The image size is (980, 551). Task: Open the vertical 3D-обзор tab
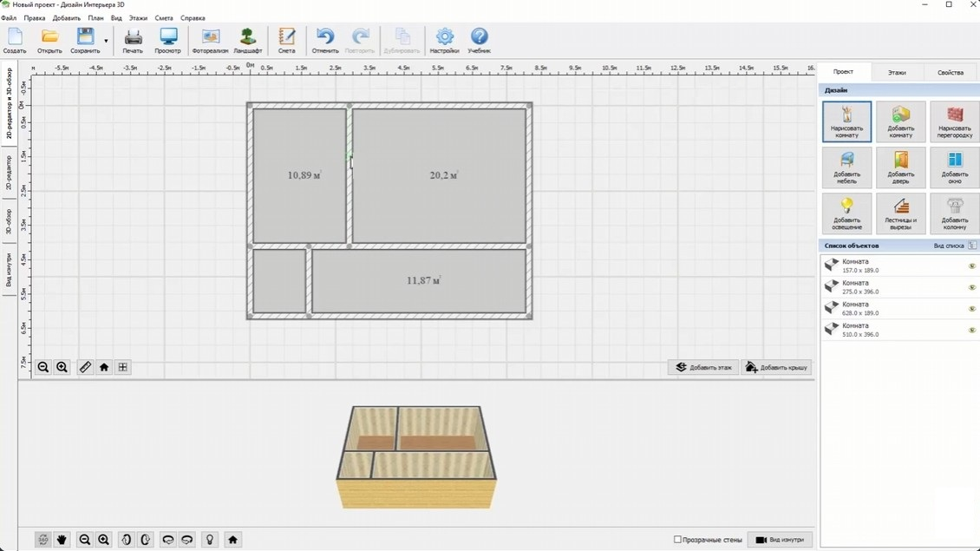9,222
